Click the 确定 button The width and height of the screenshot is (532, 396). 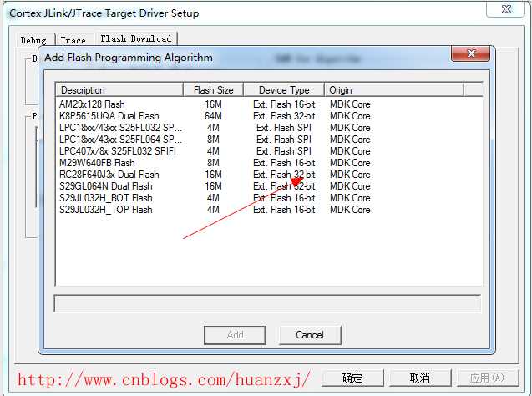[352, 378]
